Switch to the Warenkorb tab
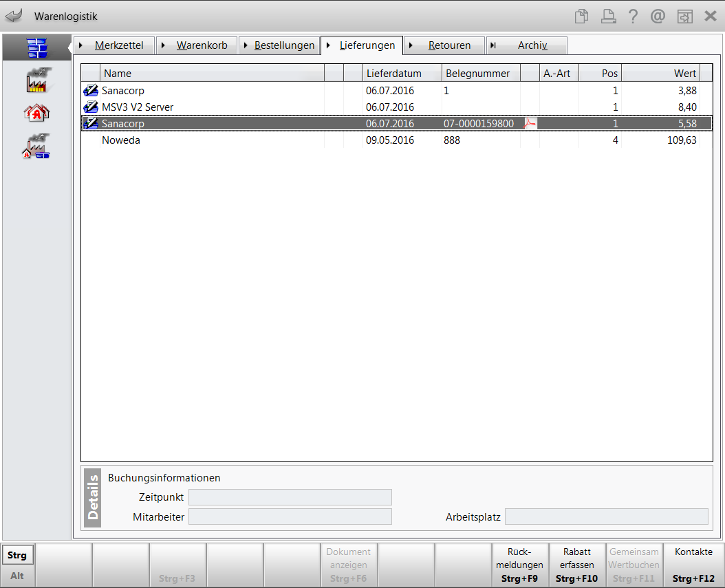This screenshot has height=588, width=725. 197,45
